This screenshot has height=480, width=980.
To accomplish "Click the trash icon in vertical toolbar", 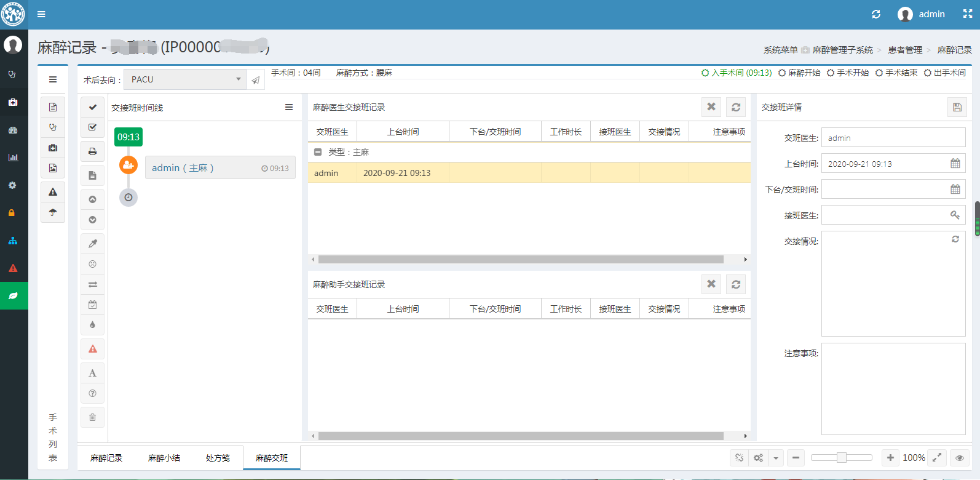I will [92, 417].
